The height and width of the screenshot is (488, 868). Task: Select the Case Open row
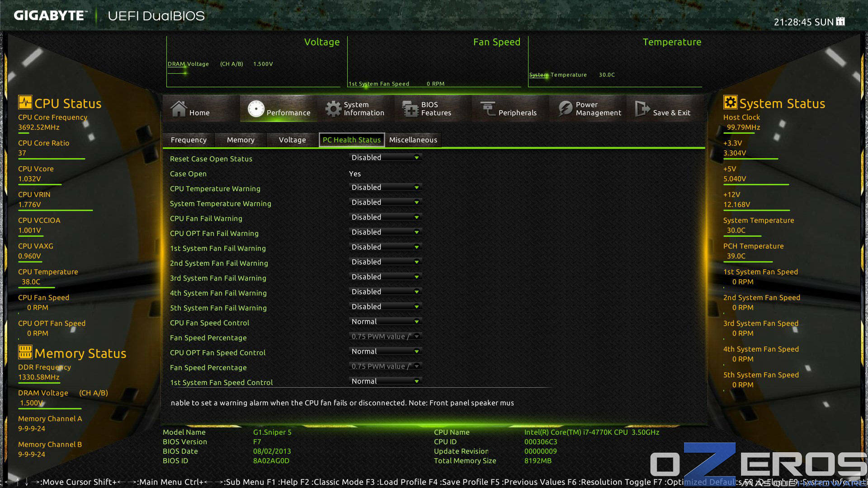[265, 174]
